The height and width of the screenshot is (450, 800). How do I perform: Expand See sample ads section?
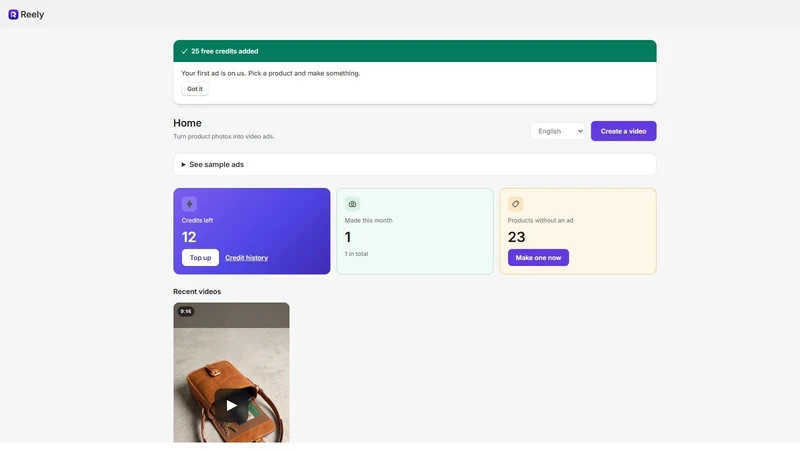pos(415,164)
